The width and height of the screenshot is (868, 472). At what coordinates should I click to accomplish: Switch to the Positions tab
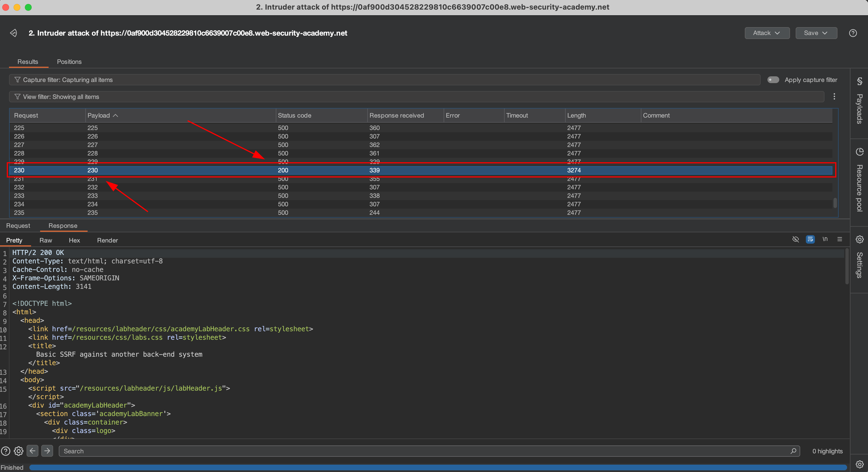(69, 62)
